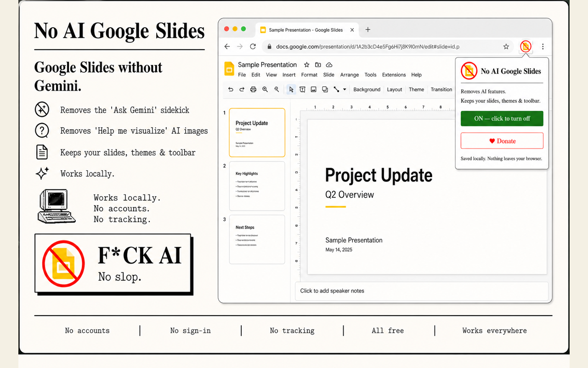Click the No AI Google Slides extension icon
This screenshot has width=588, height=368.
pyautogui.click(x=526, y=46)
